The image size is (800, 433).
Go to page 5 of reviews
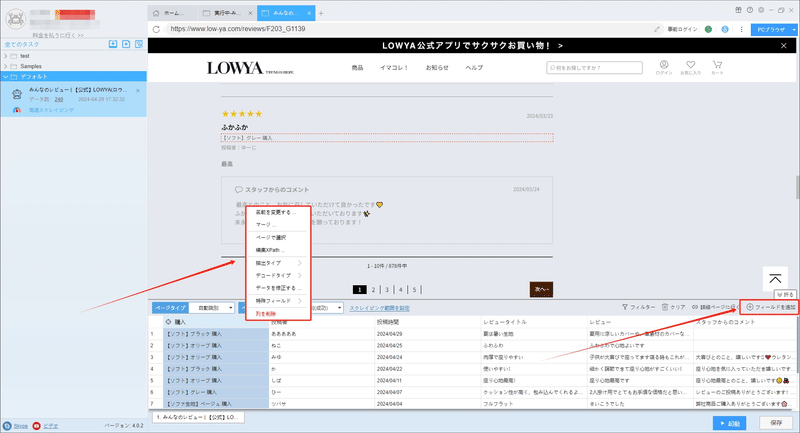click(x=414, y=290)
